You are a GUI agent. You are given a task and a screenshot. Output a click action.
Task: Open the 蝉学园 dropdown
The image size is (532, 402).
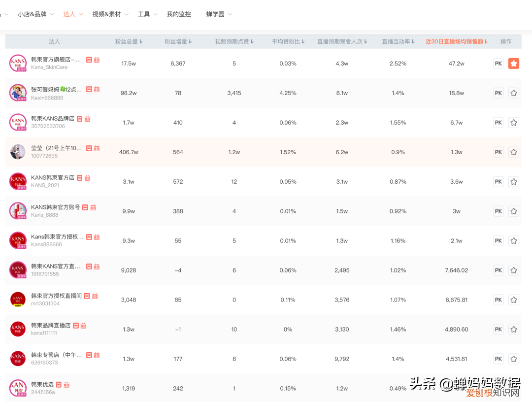click(x=218, y=14)
